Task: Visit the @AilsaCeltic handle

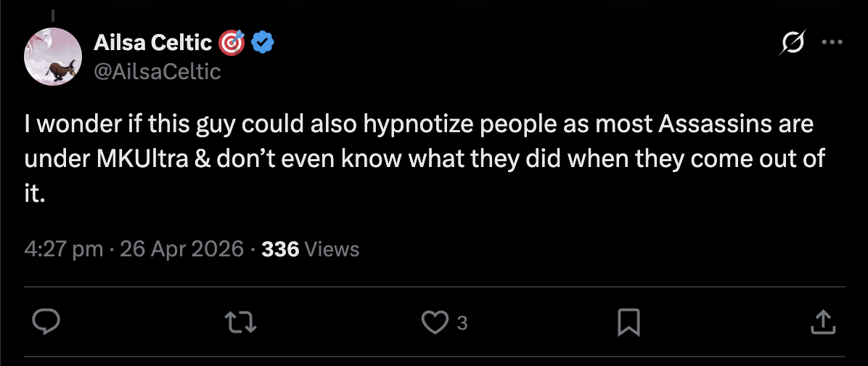Action: tap(157, 72)
